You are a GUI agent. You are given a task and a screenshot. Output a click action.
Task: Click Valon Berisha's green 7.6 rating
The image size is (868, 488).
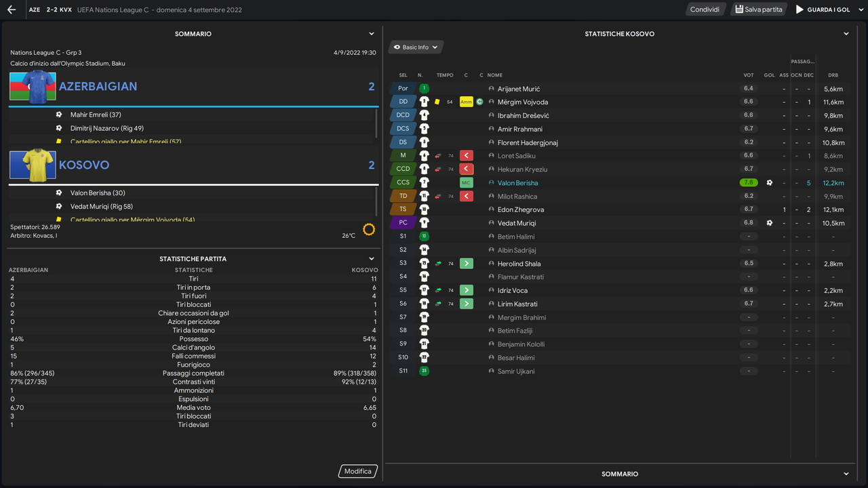(x=749, y=182)
